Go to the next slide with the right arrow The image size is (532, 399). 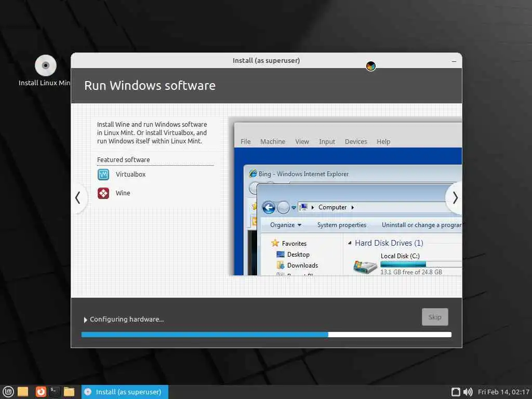[455, 198]
